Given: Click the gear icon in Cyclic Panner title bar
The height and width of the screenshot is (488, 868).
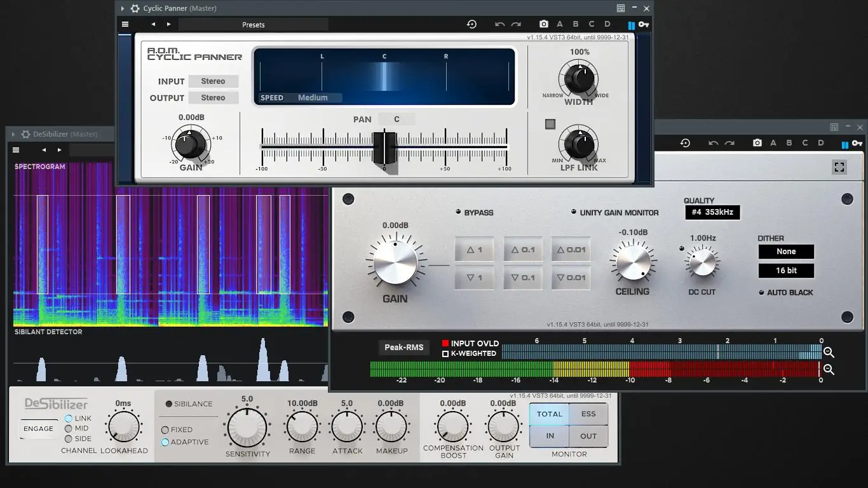Looking at the screenshot, I should click(x=135, y=8).
